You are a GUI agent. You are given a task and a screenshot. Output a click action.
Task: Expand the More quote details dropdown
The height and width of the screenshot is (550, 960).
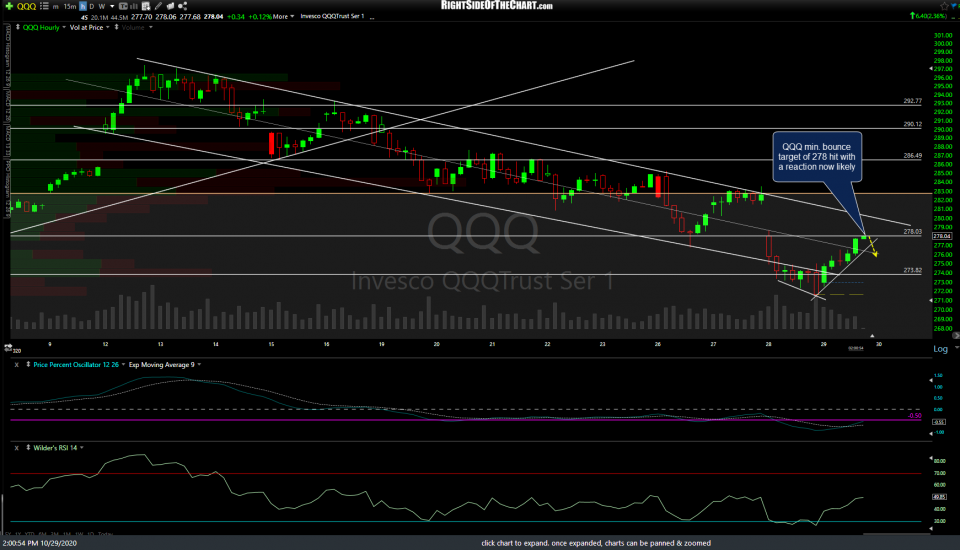tap(283, 17)
